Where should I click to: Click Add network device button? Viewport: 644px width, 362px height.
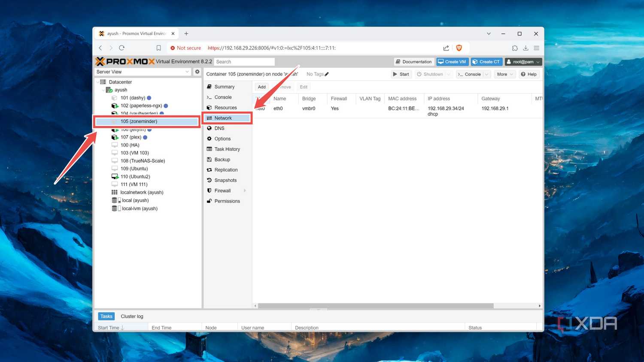coord(261,87)
